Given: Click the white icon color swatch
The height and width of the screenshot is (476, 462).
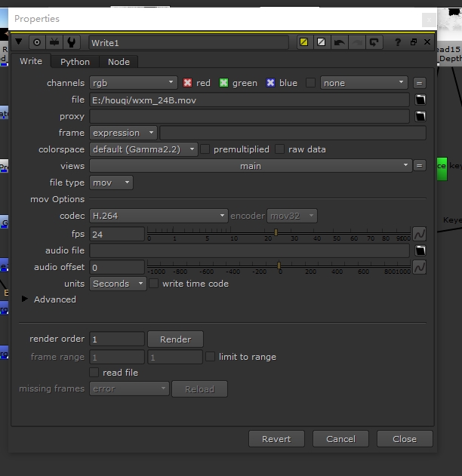Looking at the screenshot, I should (x=322, y=42).
